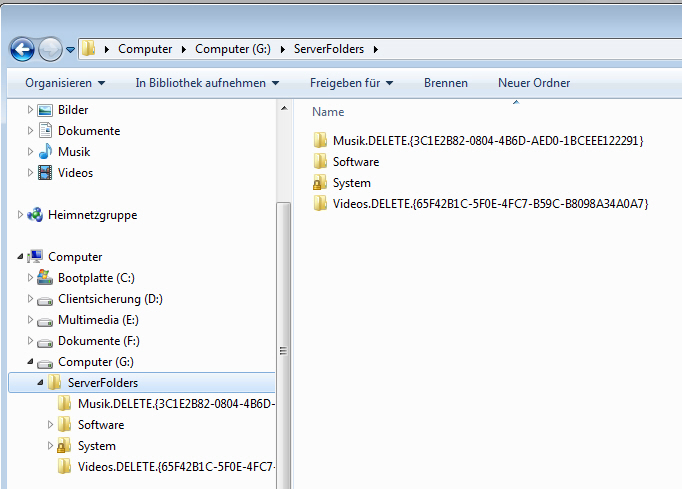Expand the Dokumente library tree node

click(30, 131)
